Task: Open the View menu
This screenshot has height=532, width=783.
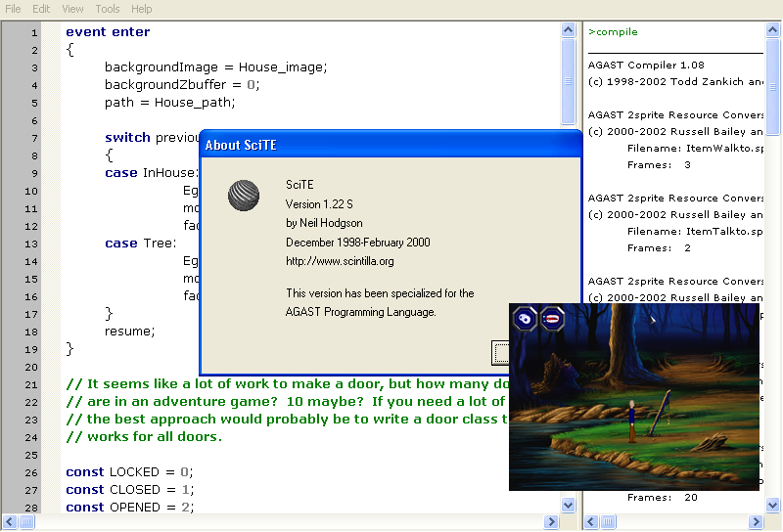Action: tap(72, 9)
